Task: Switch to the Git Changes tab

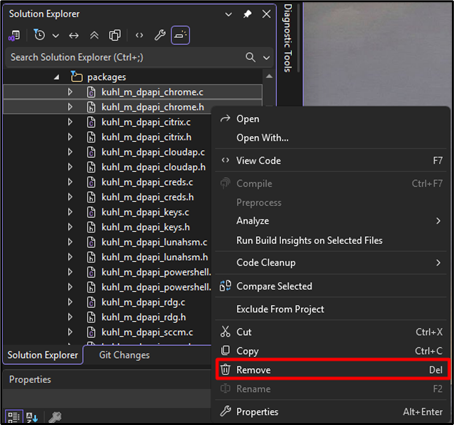Action: click(124, 355)
